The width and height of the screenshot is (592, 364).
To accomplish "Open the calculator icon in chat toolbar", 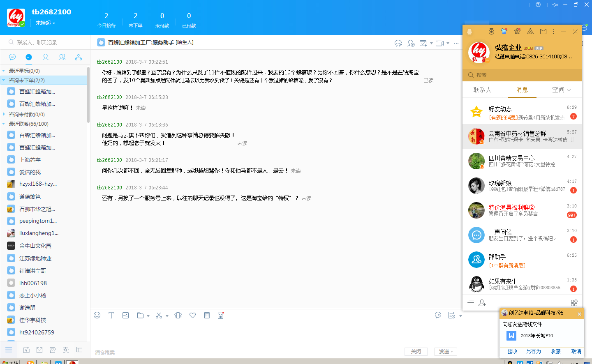I will 207,316.
